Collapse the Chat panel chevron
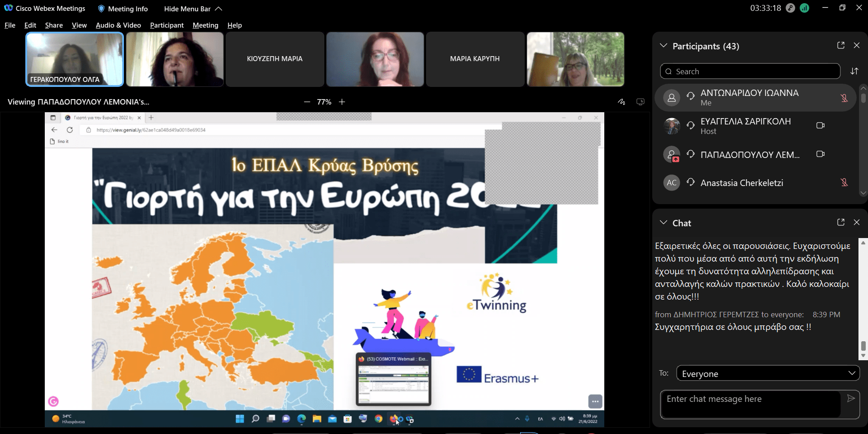This screenshot has width=868, height=434. tap(664, 223)
